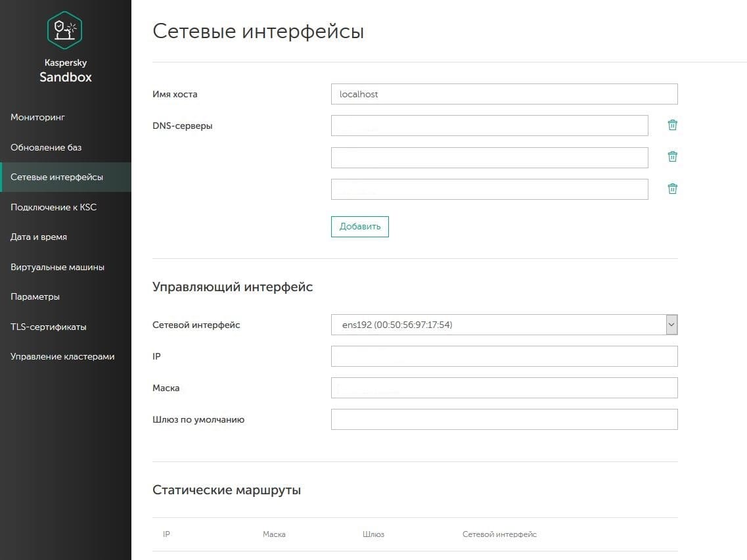Expand the network interface ens192 dropdown

[x=671, y=325]
